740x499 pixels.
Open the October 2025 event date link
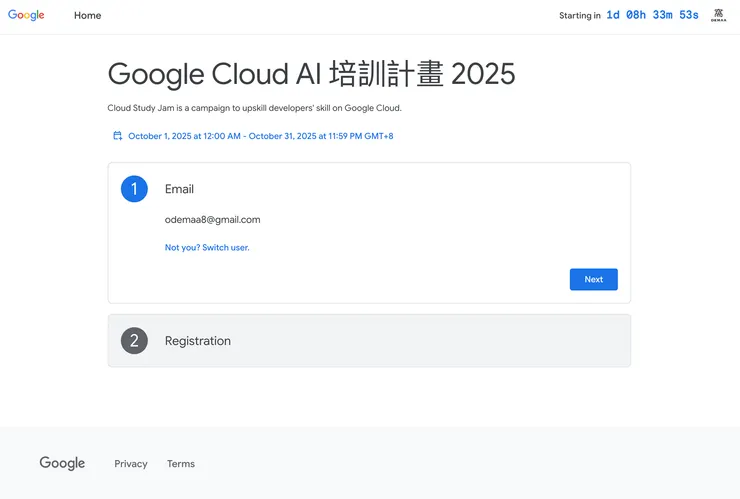261,136
